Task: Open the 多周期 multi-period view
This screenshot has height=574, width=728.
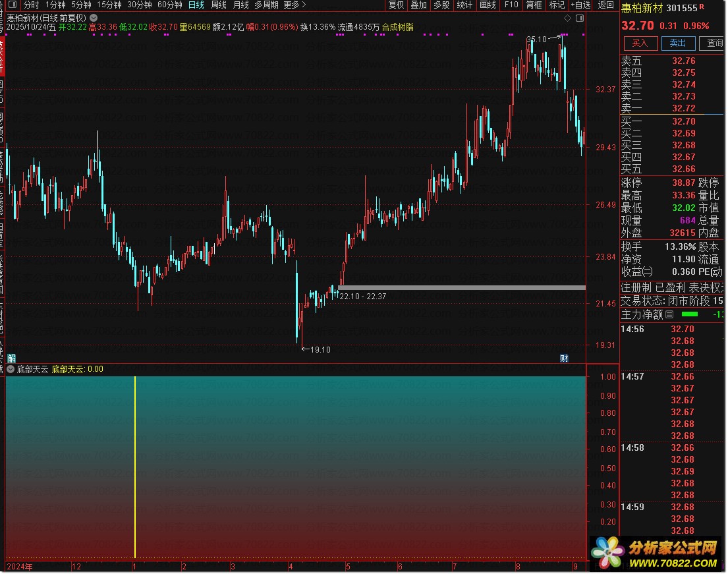Action: [x=266, y=5]
